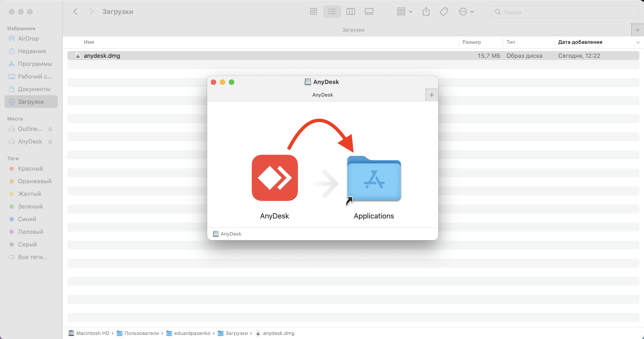
Task: Open AirDrop in sidebar
Action: click(x=28, y=39)
